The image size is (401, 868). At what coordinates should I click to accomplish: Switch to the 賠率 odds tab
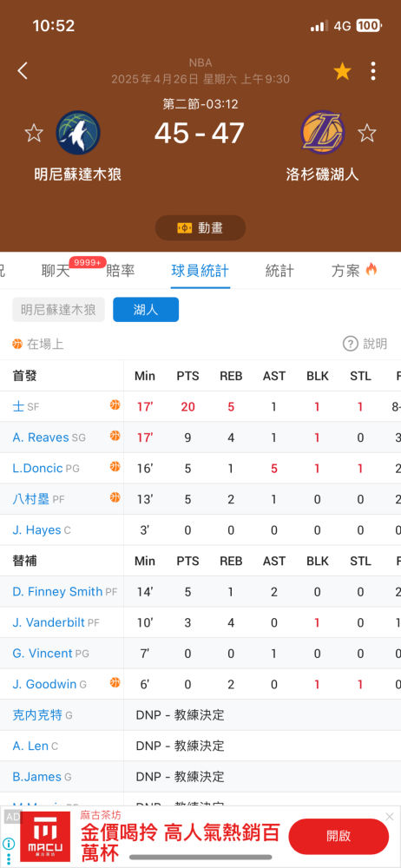point(120,271)
